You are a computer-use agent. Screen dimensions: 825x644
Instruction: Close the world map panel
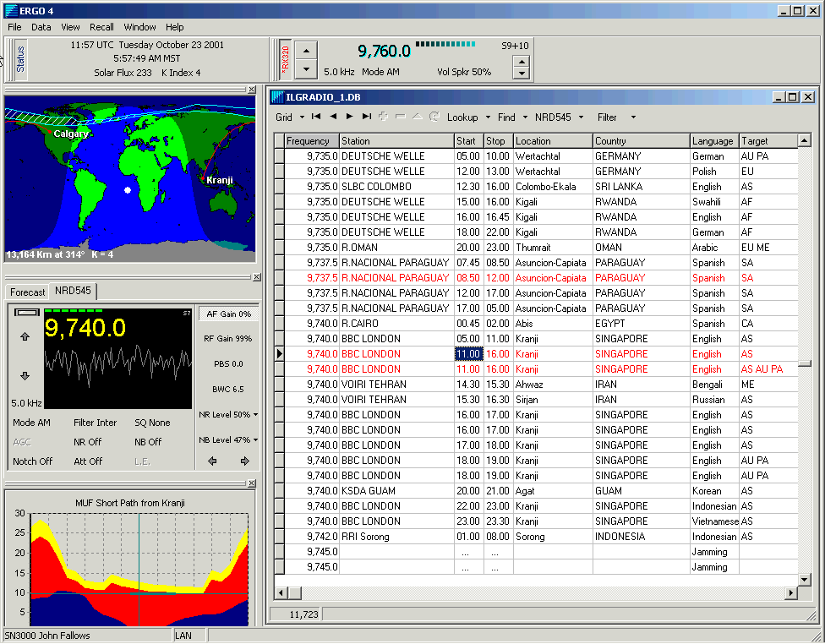[x=252, y=90]
